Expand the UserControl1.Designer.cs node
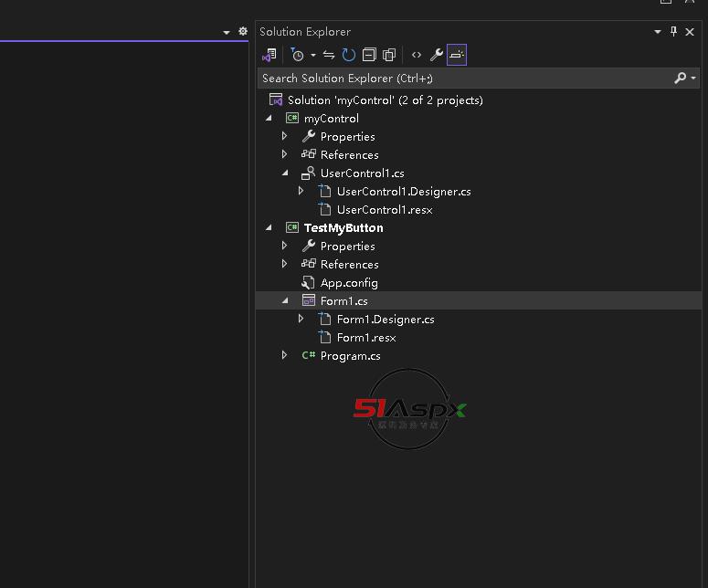 (301, 192)
